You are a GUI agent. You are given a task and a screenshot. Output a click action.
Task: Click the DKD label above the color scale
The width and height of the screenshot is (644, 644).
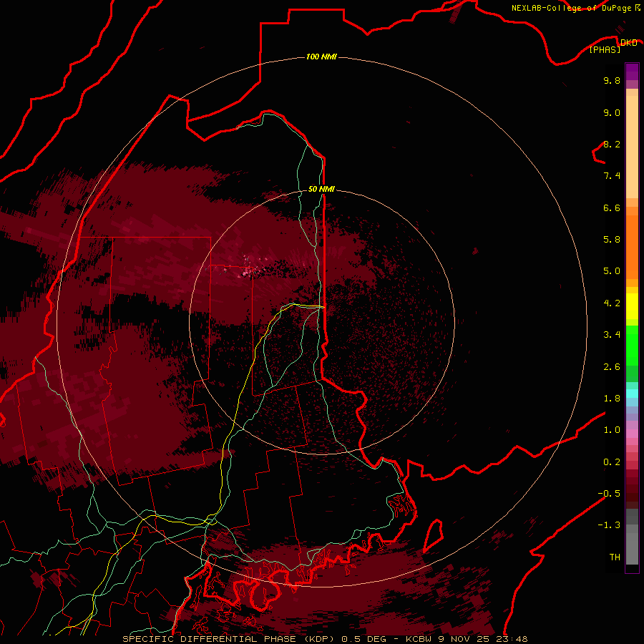[628, 43]
